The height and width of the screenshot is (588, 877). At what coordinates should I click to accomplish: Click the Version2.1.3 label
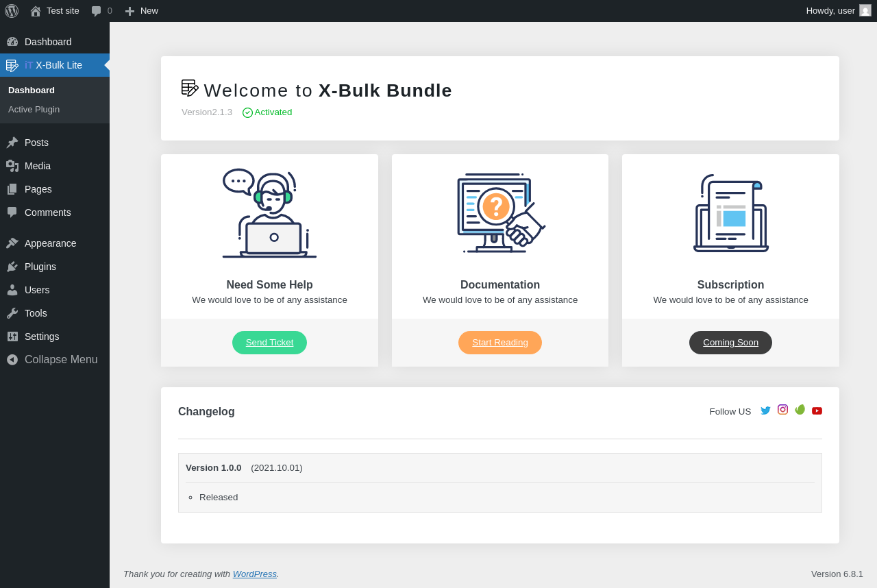click(x=207, y=112)
